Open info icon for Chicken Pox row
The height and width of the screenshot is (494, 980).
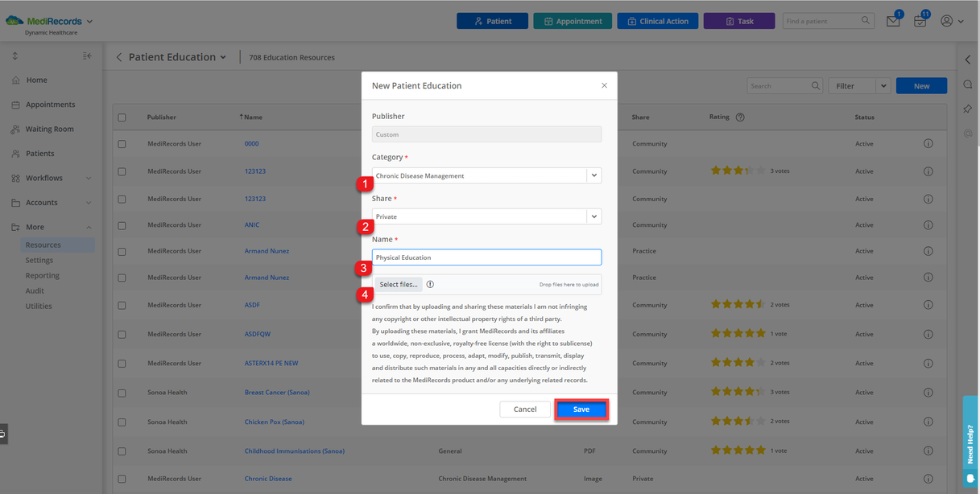click(x=928, y=422)
